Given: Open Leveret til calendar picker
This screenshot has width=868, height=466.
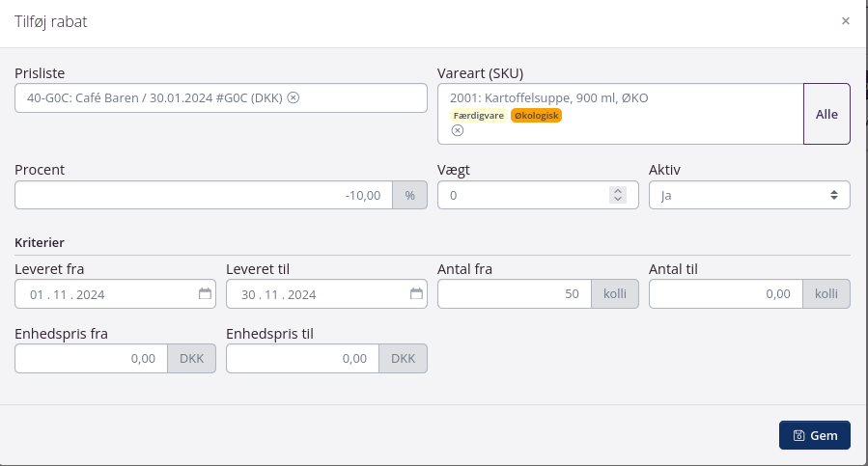Looking at the screenshot, I should click(x=416, y=294).
